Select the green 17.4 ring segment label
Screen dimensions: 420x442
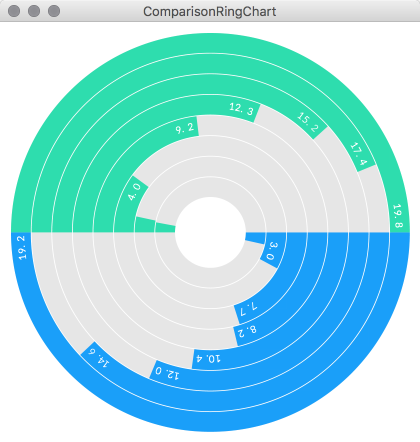point(359,154)
